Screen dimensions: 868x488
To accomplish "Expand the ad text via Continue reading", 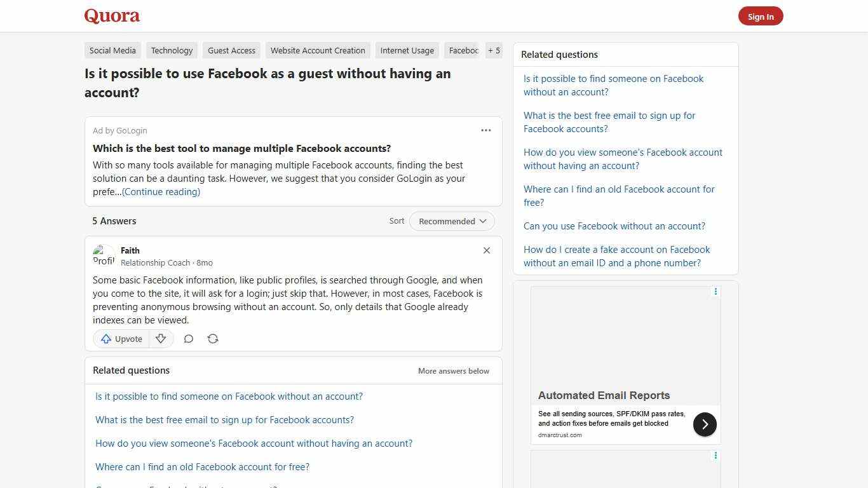I will [x=160, y=191].
